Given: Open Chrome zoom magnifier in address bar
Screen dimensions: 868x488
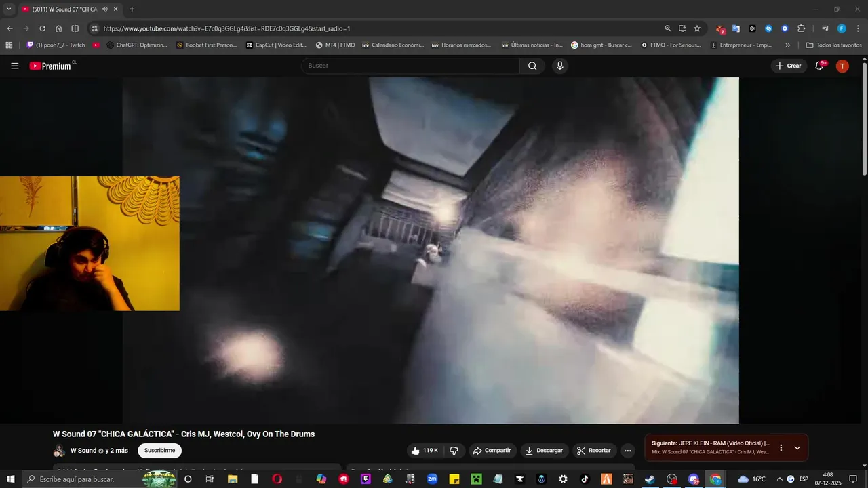Looking at the screenshot, I should click(x=668, y=28).
